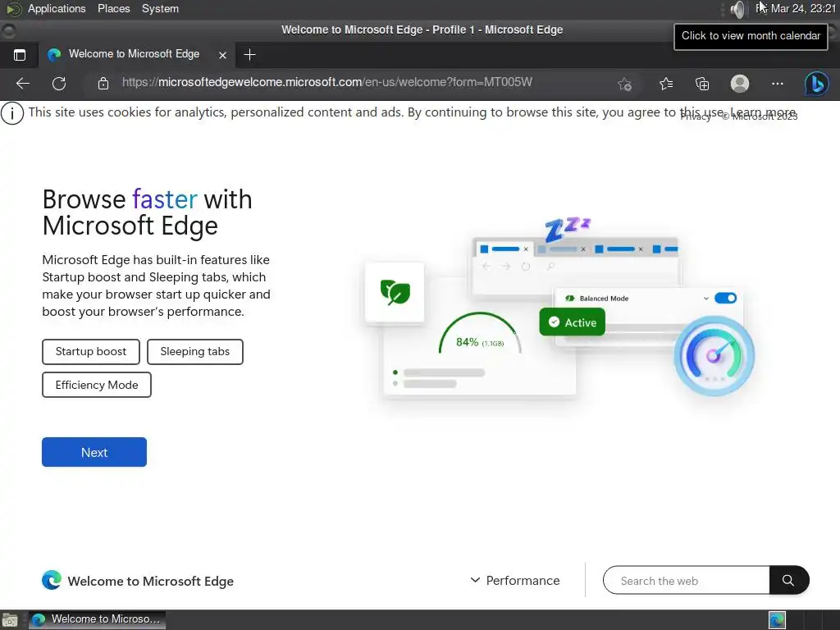Reload the page with the refresh icon
The width and height of the screenshot is (840, 630).
(59, 84)
